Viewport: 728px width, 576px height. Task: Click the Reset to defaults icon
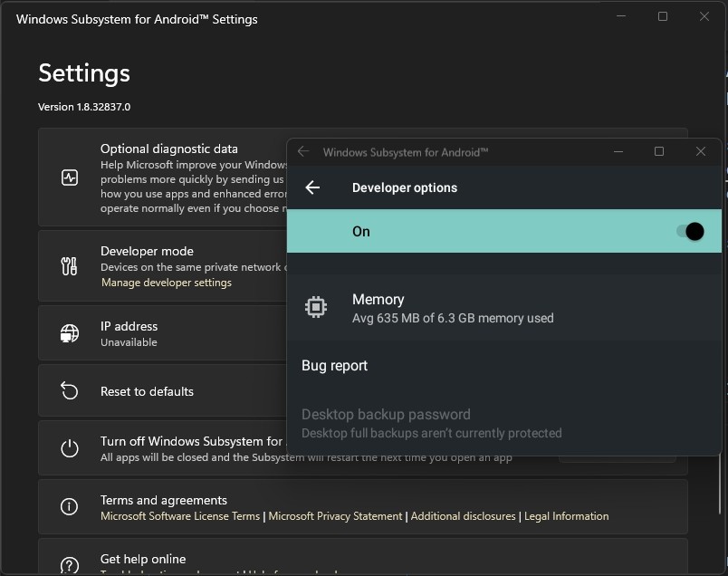(x=70, y=390)
